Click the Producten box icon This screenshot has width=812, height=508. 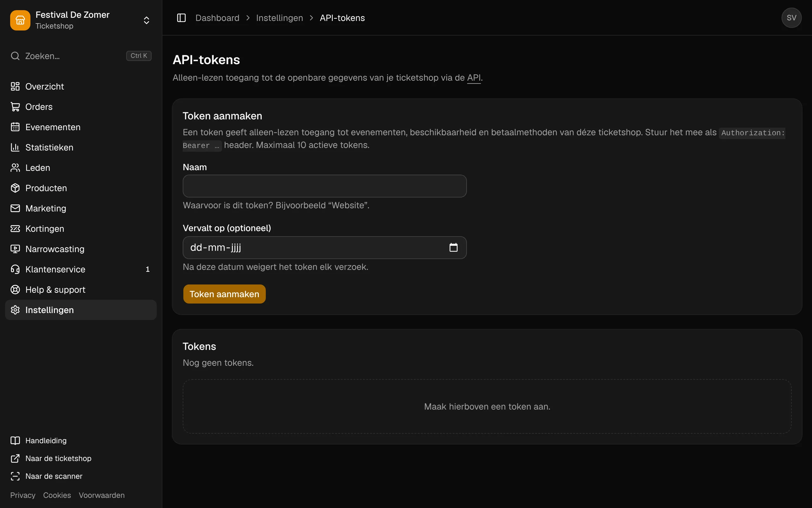[15, 188]
